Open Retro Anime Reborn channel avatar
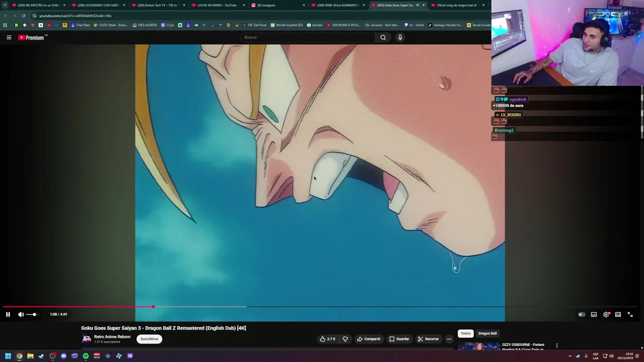 click(x=87, y=339)
